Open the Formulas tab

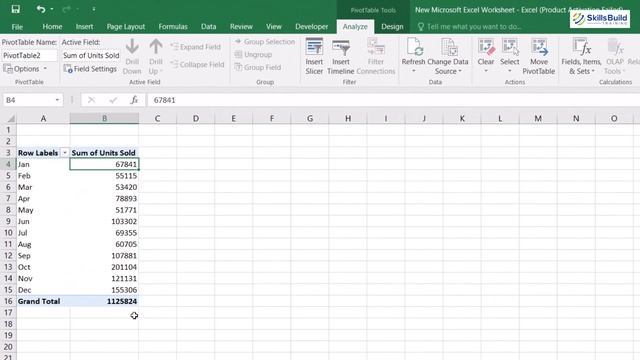173,27
